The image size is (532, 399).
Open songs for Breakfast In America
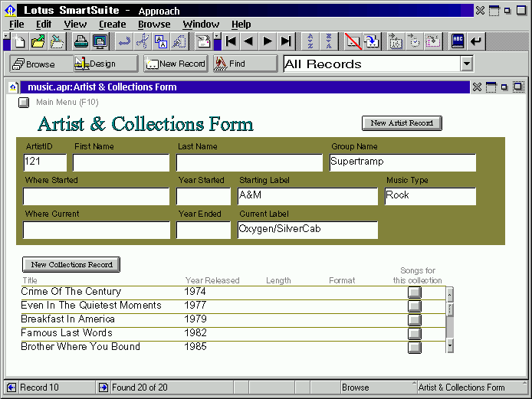tap(415, 319)
